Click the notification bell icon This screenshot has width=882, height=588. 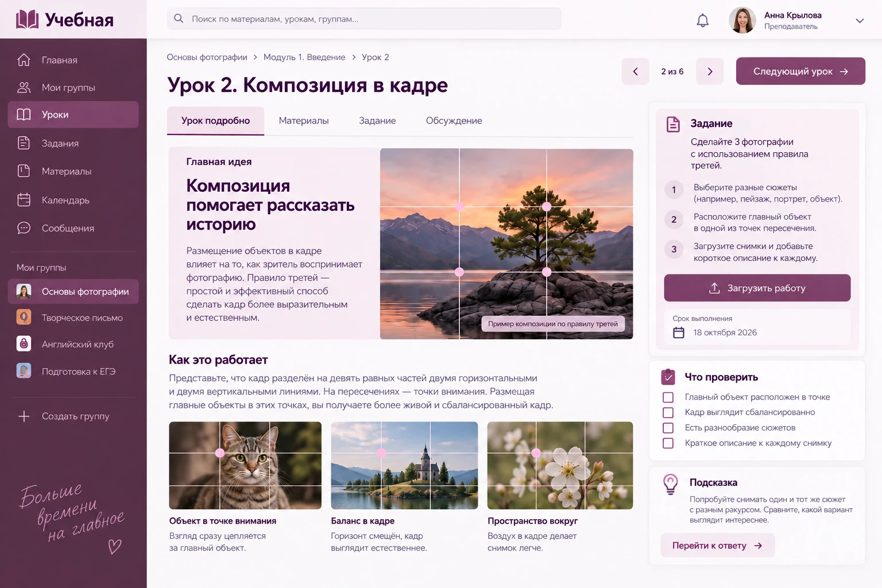point(702,21)
